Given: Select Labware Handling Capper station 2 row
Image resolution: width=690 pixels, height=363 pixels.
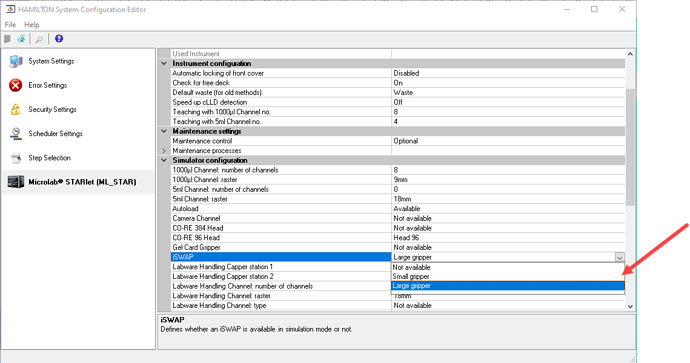Looking at the screenshot, I should click(281, 276).
